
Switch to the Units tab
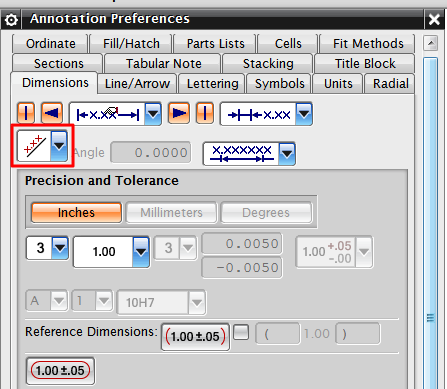[338, 83]
